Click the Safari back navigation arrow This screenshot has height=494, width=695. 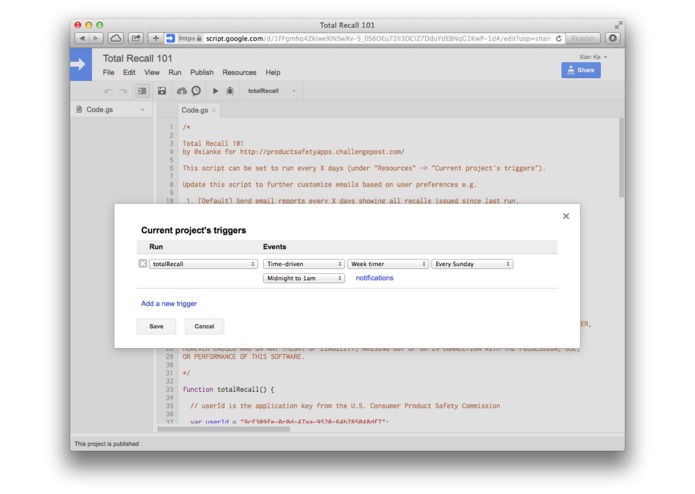82,39
